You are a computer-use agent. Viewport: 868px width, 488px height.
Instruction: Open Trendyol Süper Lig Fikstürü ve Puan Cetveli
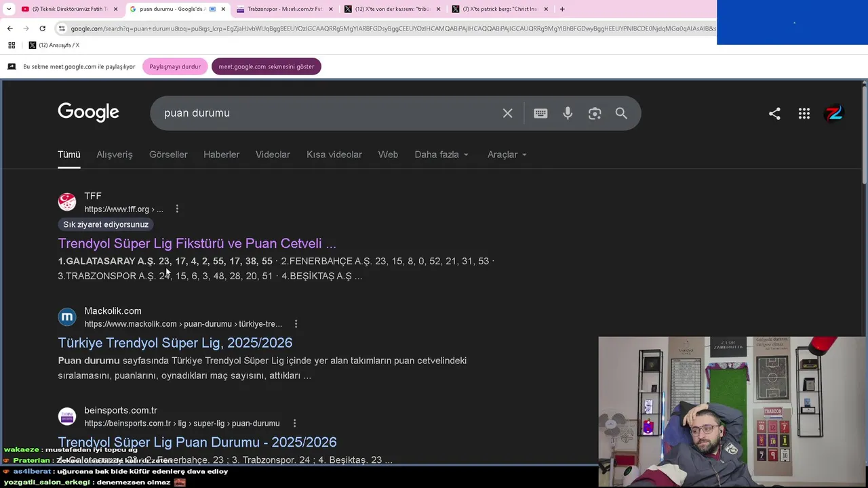coord(197,243)
